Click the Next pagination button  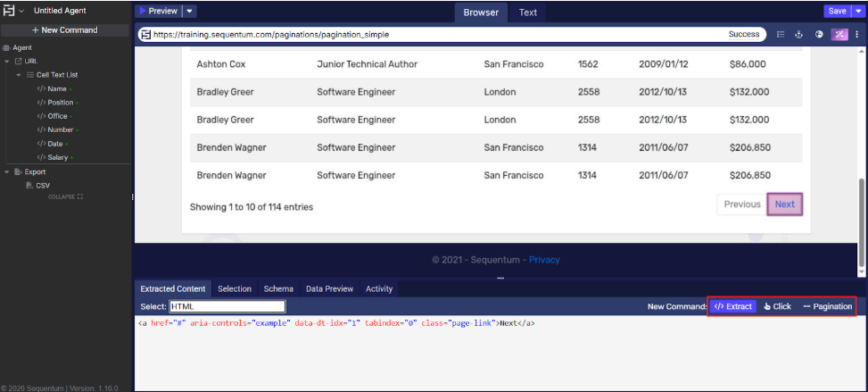click(x=784, y=204)
